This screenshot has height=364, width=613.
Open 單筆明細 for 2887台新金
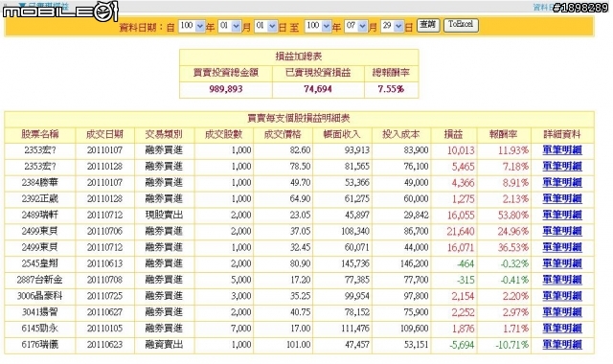tap(562, 280)
